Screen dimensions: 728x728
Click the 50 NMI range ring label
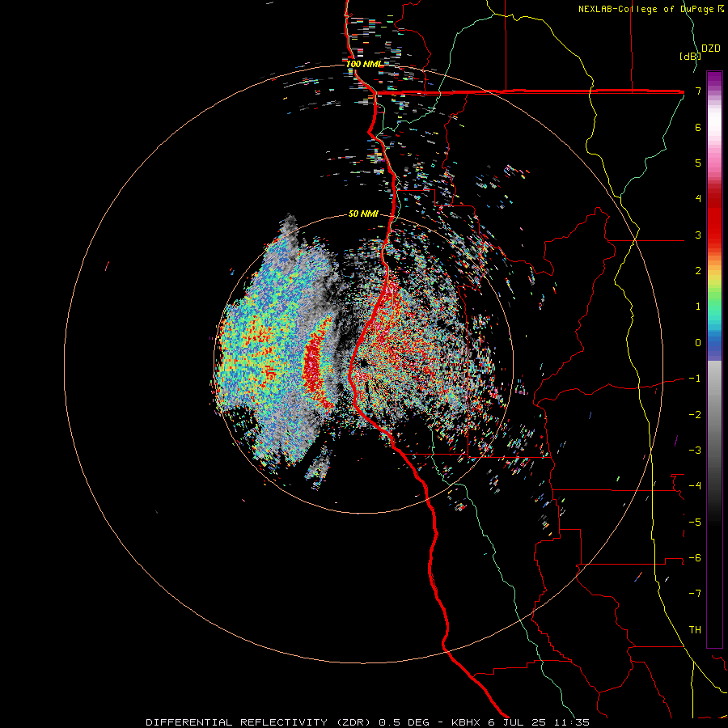(x=363, y=214)
